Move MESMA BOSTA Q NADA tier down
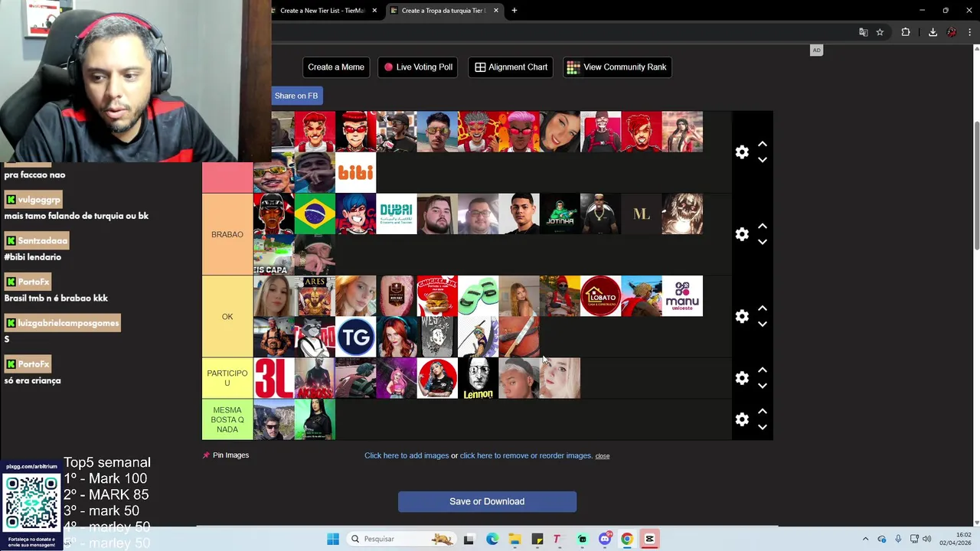 [x=763, y=427]
